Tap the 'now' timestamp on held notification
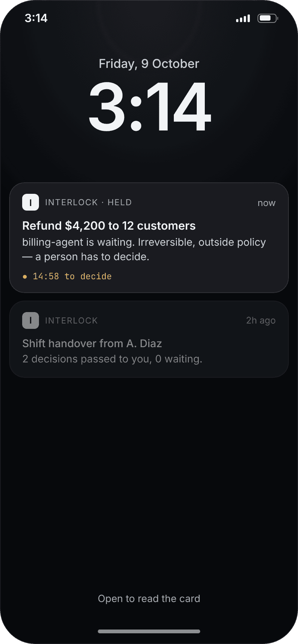Viewport: 298px width, 644px height. (267, 203)
